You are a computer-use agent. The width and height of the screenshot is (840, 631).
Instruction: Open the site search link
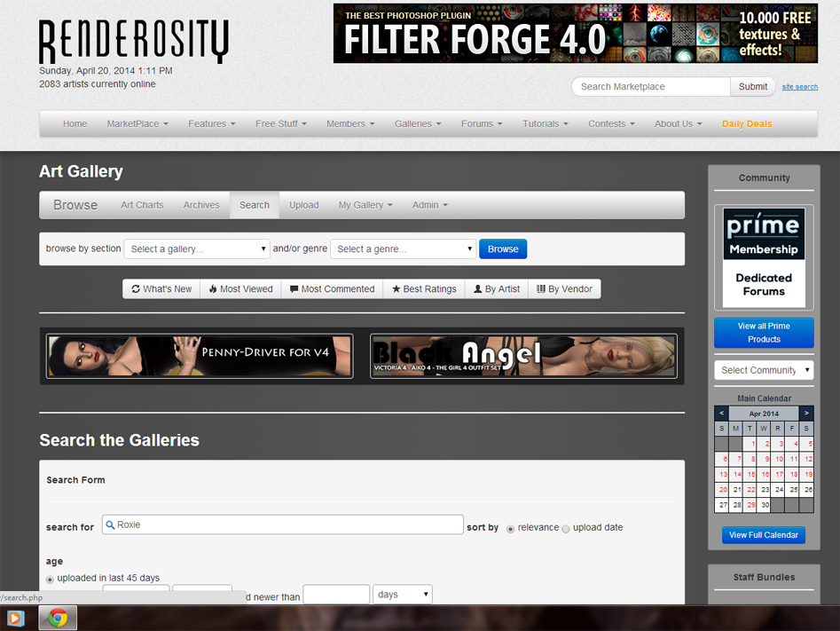point(800,87)
